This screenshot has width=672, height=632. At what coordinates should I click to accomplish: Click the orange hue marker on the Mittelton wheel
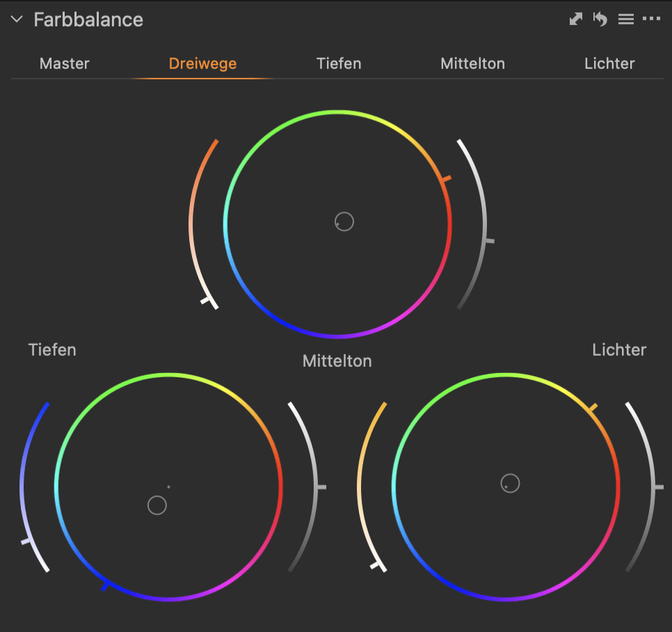pos(445,180)
